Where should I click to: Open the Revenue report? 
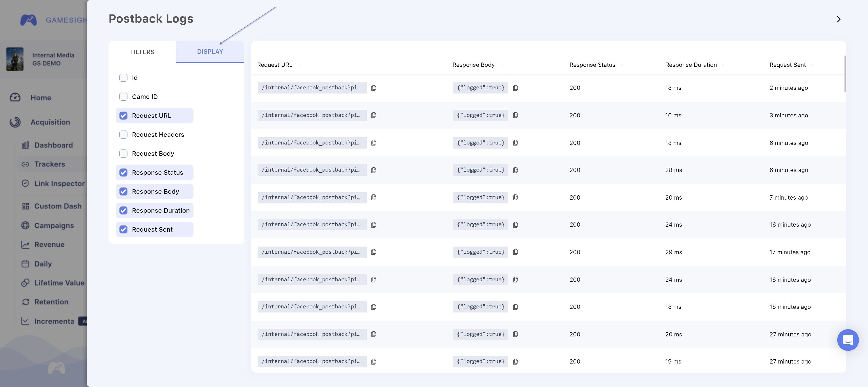coord(49,245)
